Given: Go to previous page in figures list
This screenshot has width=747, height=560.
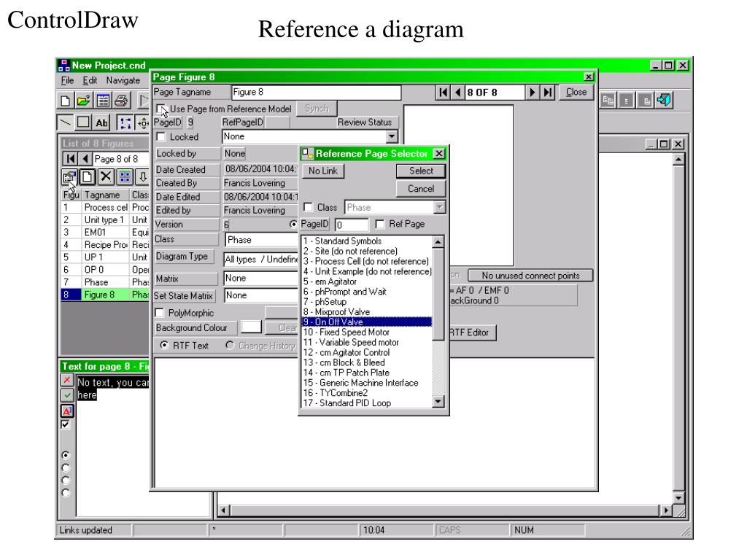Looking at the screenshot, I should (x=85, y=158).
